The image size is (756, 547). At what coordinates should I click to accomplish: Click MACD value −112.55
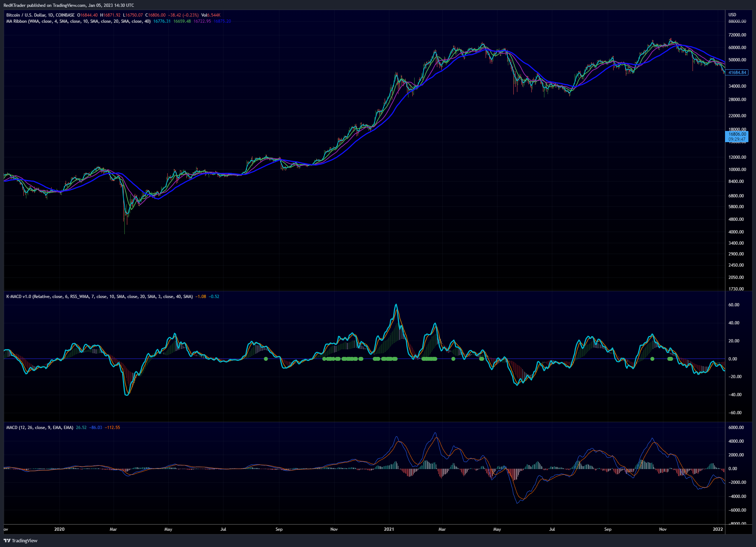click(112, 428)
